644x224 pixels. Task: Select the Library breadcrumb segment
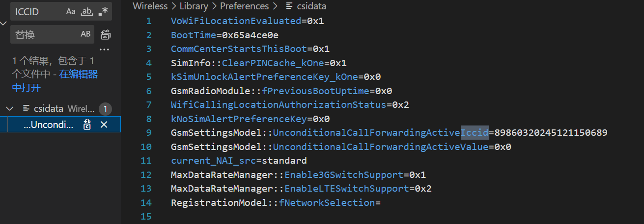point(192,6)
